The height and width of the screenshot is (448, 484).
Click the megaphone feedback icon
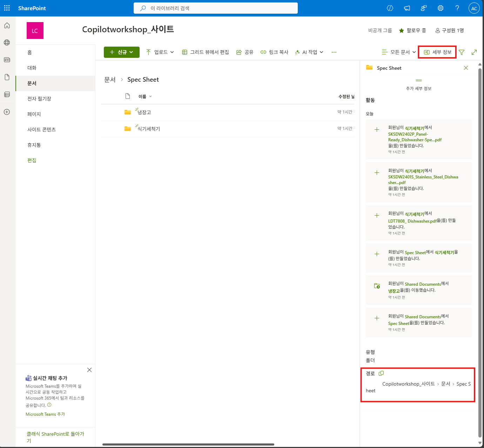pyautogui.click(x=407, y=8)
